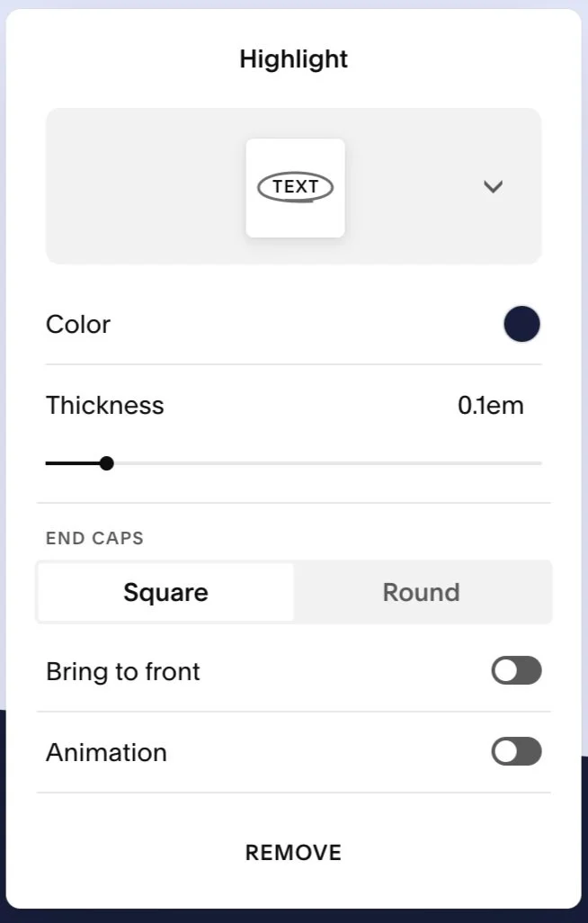This screenshot has height=923, width=588.
Task: Click the Thickness label text
Action: coord(105,405)
